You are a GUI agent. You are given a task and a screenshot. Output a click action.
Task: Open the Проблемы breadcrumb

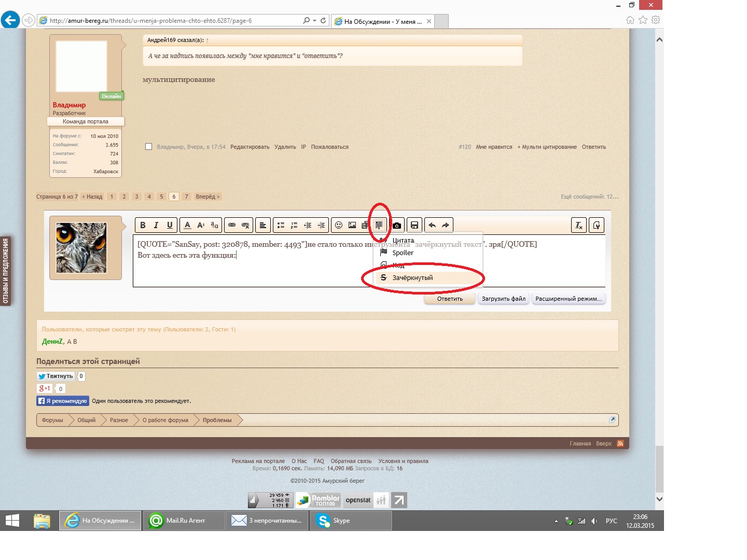[217, 420]
